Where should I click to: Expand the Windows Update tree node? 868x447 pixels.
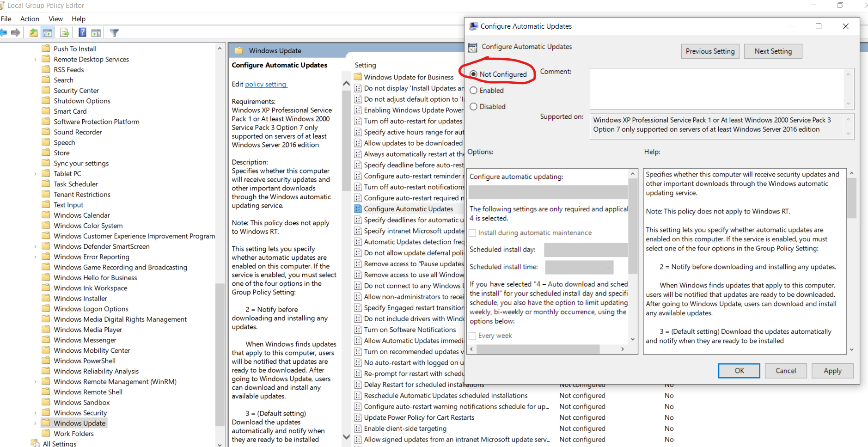coord(36,423)
